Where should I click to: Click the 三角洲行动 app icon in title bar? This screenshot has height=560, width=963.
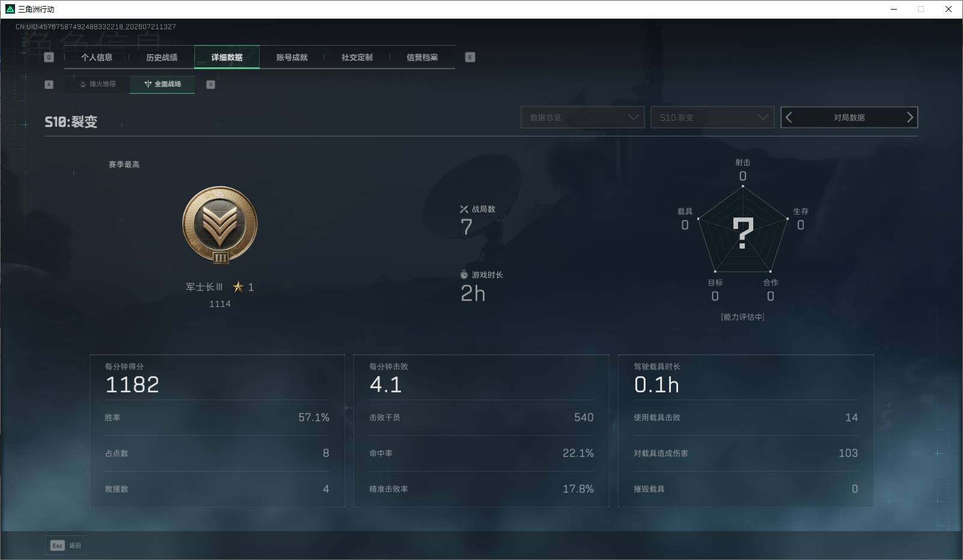click(10, 9)
